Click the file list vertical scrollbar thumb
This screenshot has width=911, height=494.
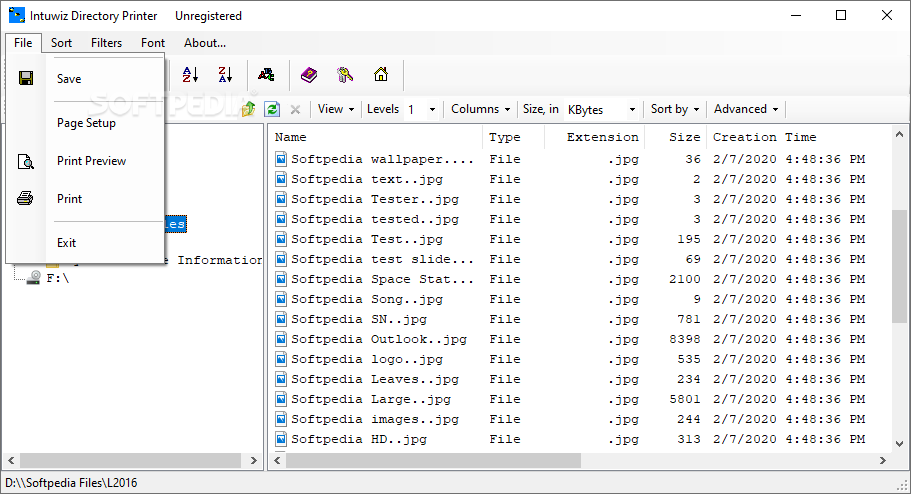[x=899, y=266]
